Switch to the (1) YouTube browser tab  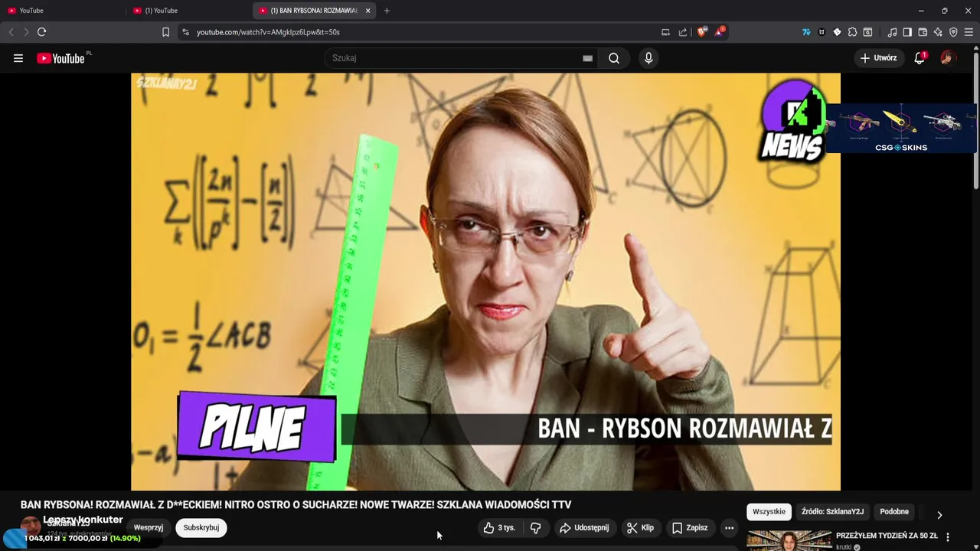pyautogui.click(x=188, y=11)
